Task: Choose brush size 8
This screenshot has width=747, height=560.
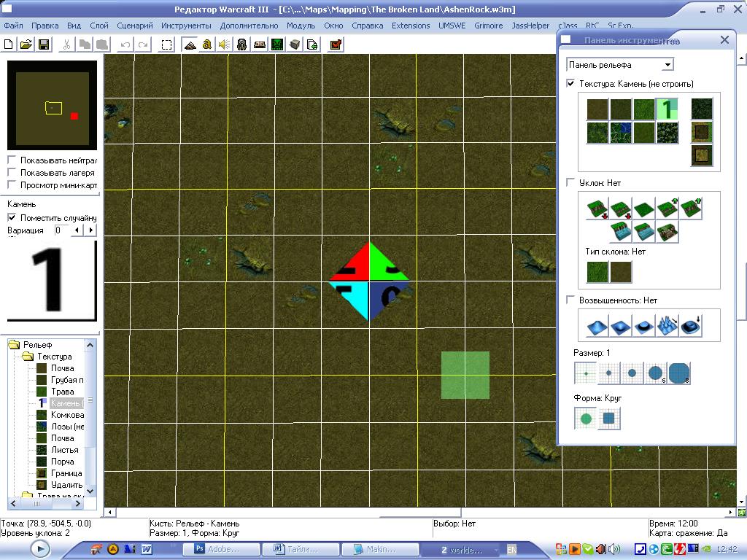Action: [679, 373]
